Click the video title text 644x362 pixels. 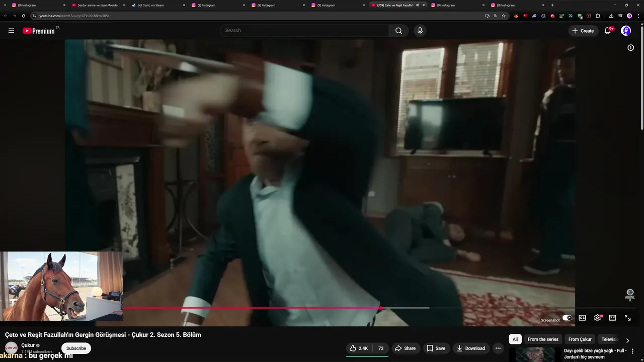(x=103, y=335)
